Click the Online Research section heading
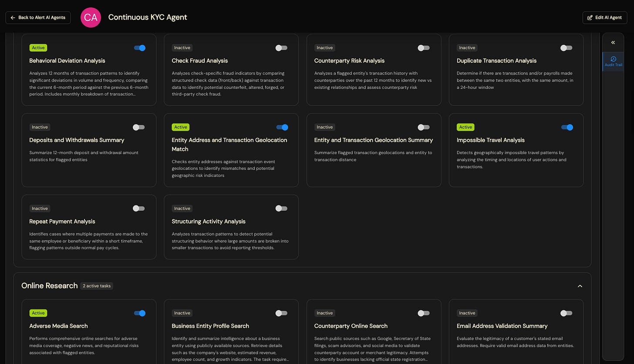Screen dimensions: 634x364 49,286
